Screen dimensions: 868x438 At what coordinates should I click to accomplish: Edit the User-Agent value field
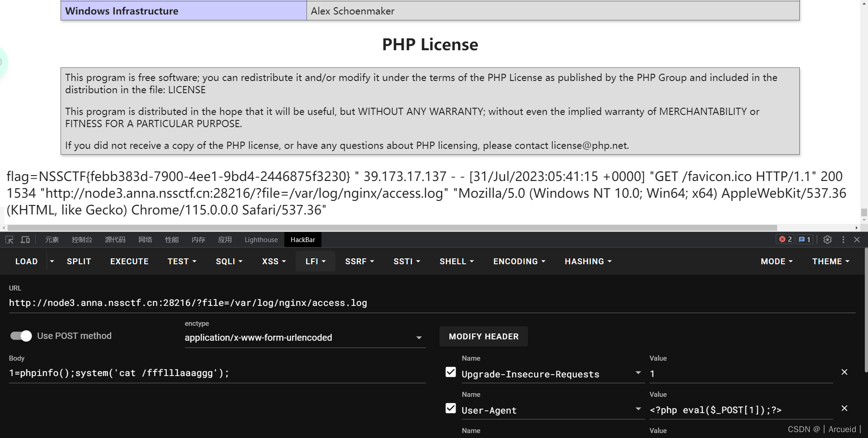[741, 410]
